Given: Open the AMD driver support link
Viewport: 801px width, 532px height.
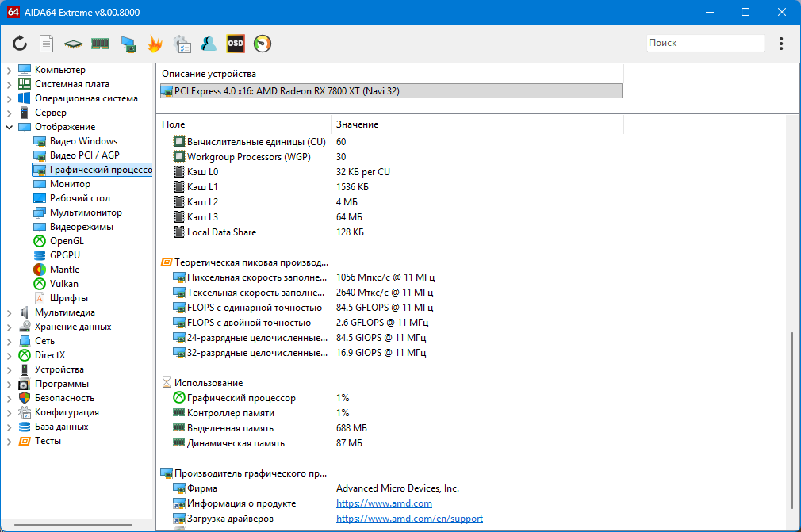Looking at the screenshot, I should pos(409,519).
